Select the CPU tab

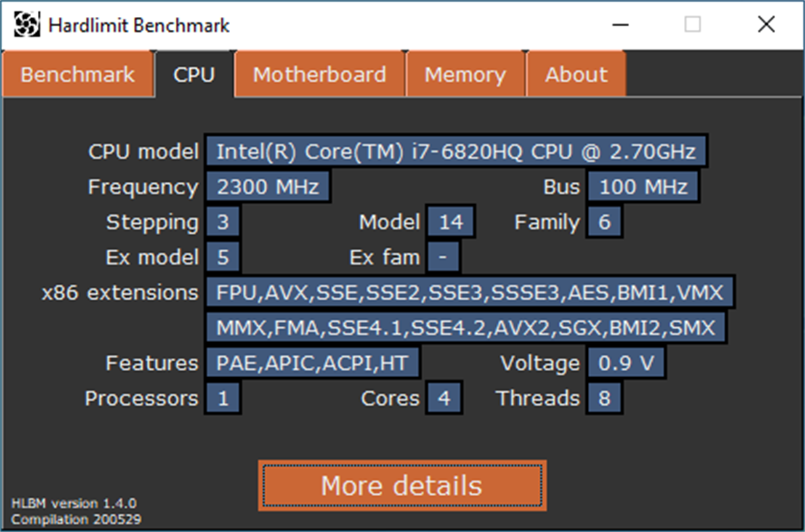(194, 74)
